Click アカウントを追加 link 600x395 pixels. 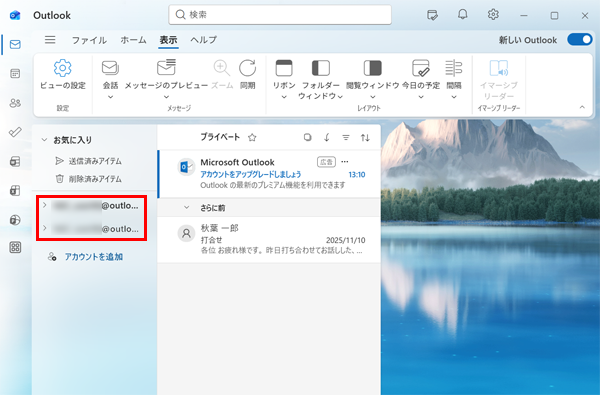pyautogui.click(x=93, y=257)
